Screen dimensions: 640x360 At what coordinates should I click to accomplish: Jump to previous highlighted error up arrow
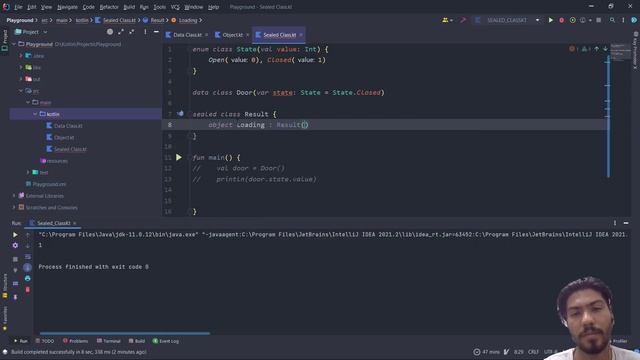click(x=596, y=49)
